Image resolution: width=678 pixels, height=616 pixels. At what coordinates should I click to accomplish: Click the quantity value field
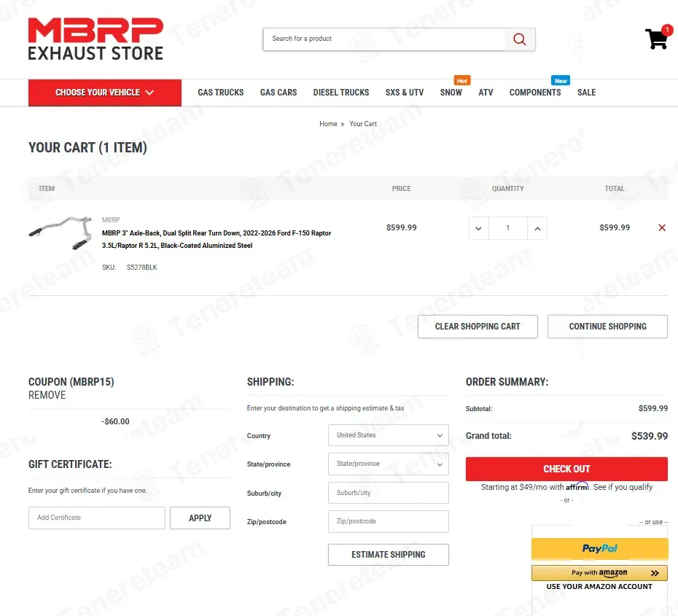[x=508, y=228]
